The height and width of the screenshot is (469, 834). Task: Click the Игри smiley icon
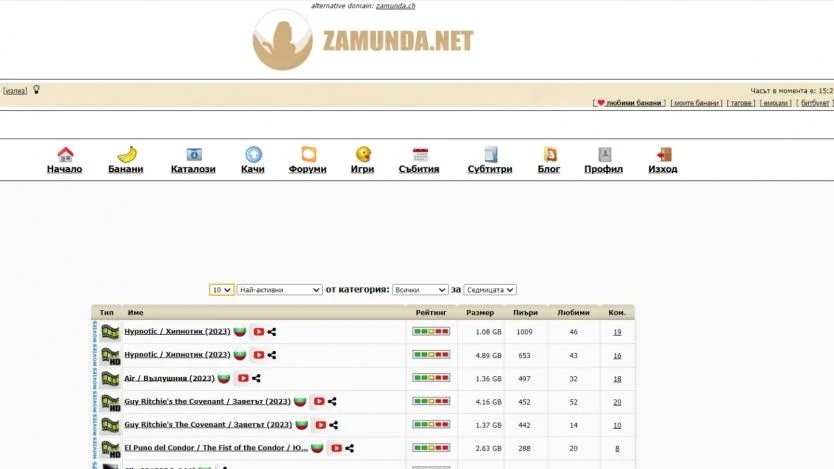pos(363,154)
